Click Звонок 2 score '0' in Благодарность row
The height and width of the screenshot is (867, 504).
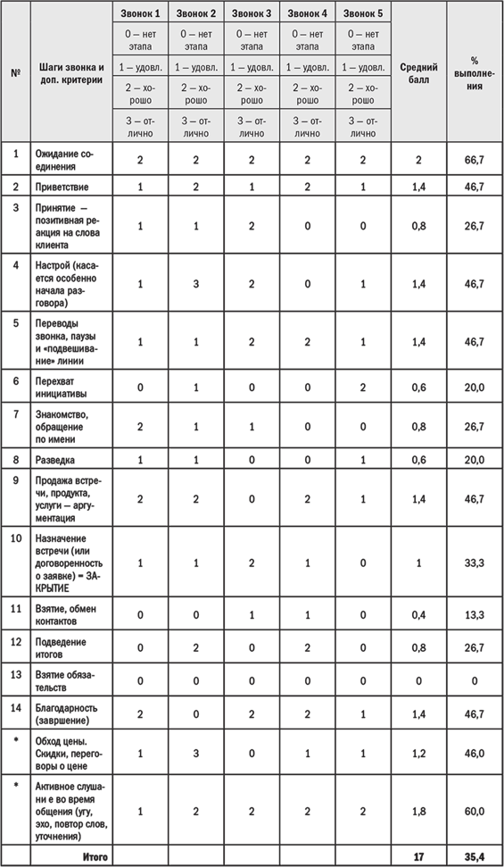pos(196,715)
